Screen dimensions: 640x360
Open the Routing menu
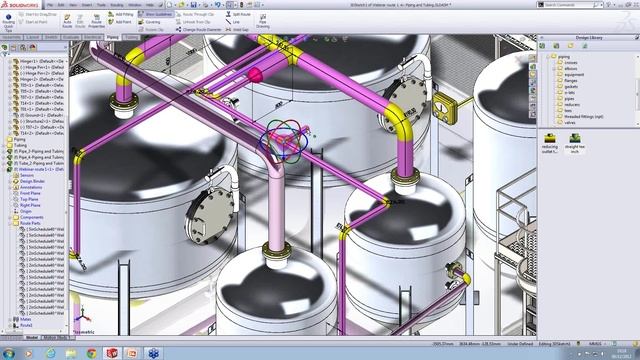pos(117,5)
